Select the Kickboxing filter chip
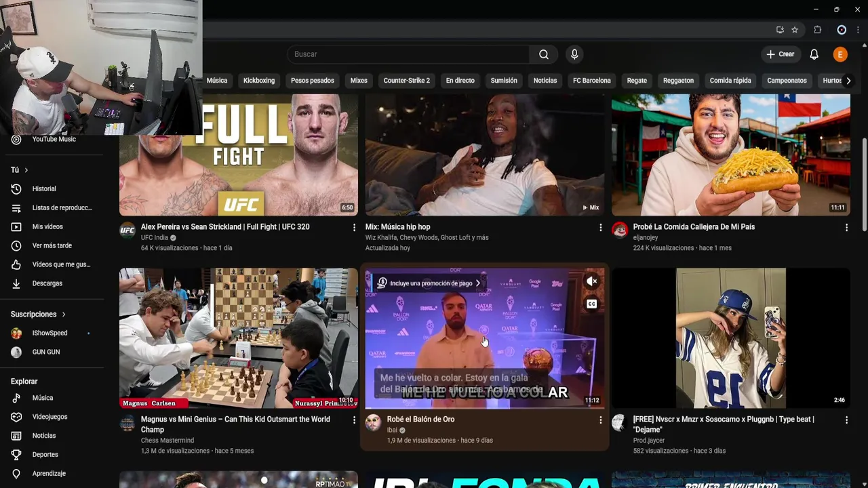Viewport: 868px width, 488px height. [x=259, y=81]
